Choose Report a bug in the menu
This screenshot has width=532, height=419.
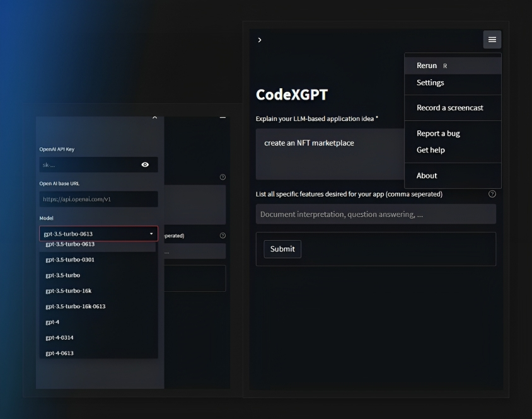(453, 134)
